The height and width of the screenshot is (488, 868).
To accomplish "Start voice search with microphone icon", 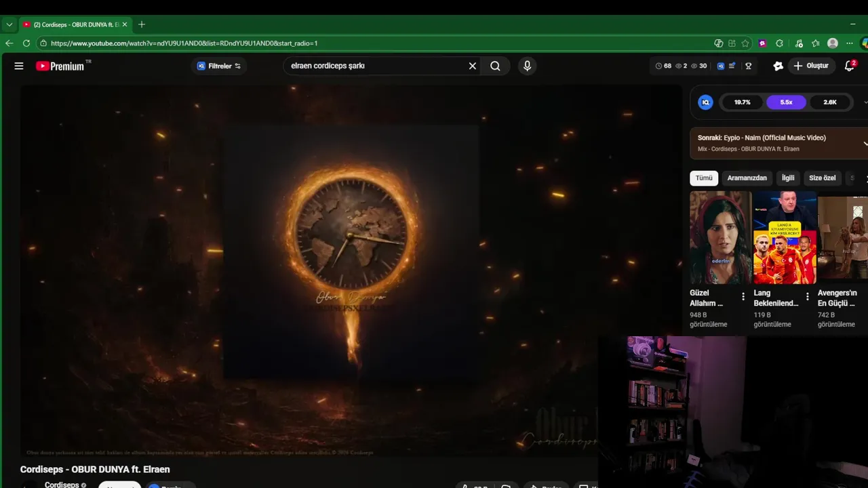I will (x=527, y=66).
